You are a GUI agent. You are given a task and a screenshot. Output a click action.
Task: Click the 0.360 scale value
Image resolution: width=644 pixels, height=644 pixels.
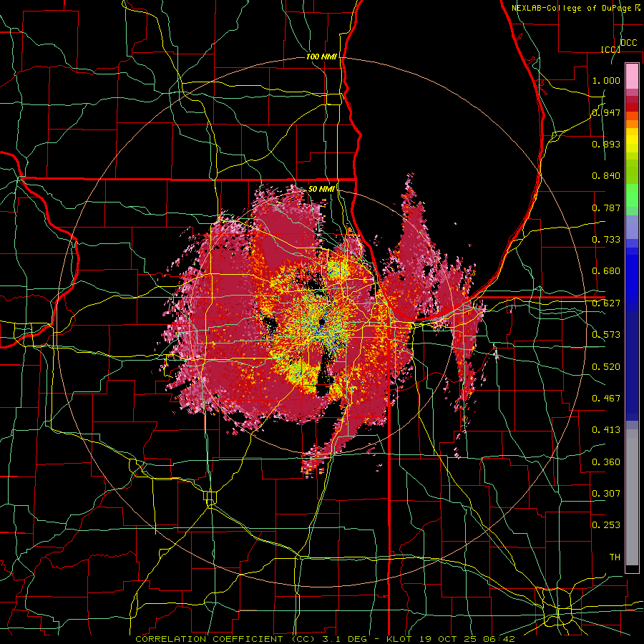coord(606,462)
